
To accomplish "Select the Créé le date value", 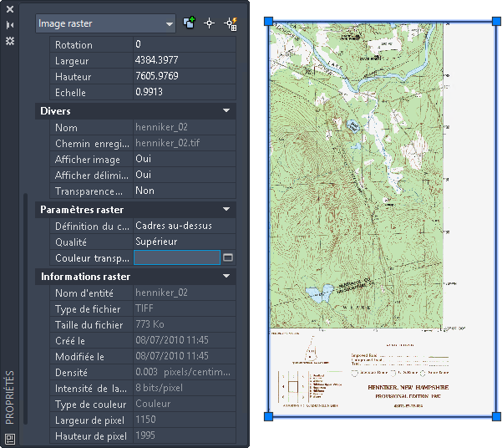I will 185,340.
